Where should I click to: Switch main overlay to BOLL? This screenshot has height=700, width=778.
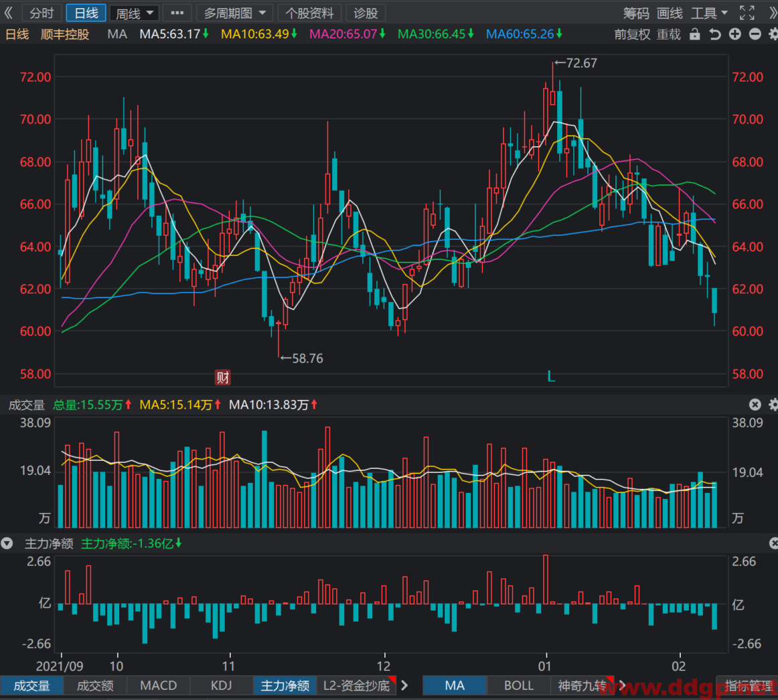tap(518, 686)
